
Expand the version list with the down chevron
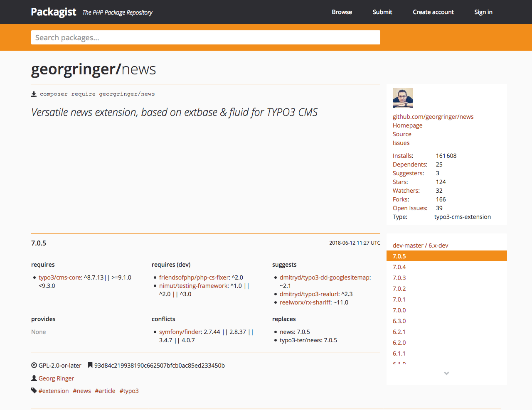[x=446, y=373]
